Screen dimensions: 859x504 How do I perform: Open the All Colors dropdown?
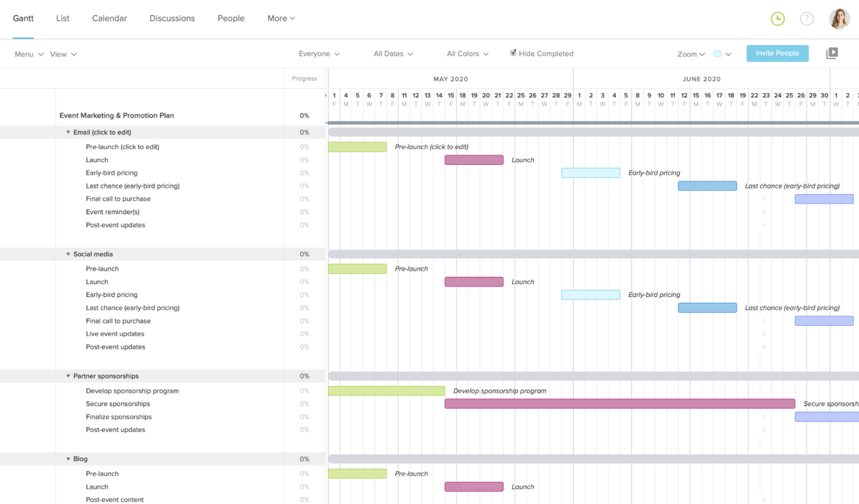coord(467,53)
